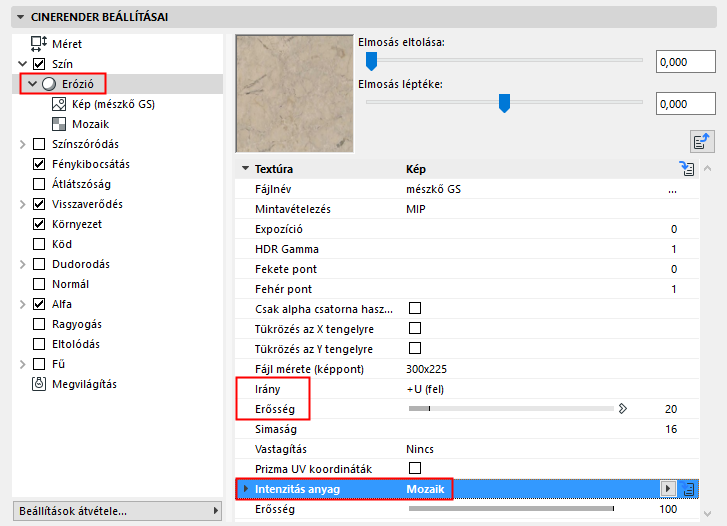Open the Intenzitás anyag arrow dropdown
Image resolution: width=727 pixels, height=526 pixels.
click(668, 488)
